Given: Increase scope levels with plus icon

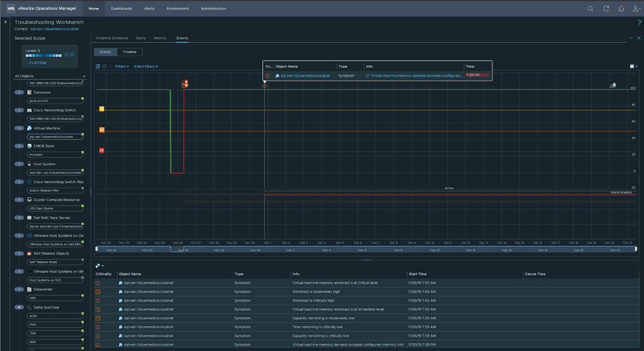Looking at the screenshot, I should [72, 55].
